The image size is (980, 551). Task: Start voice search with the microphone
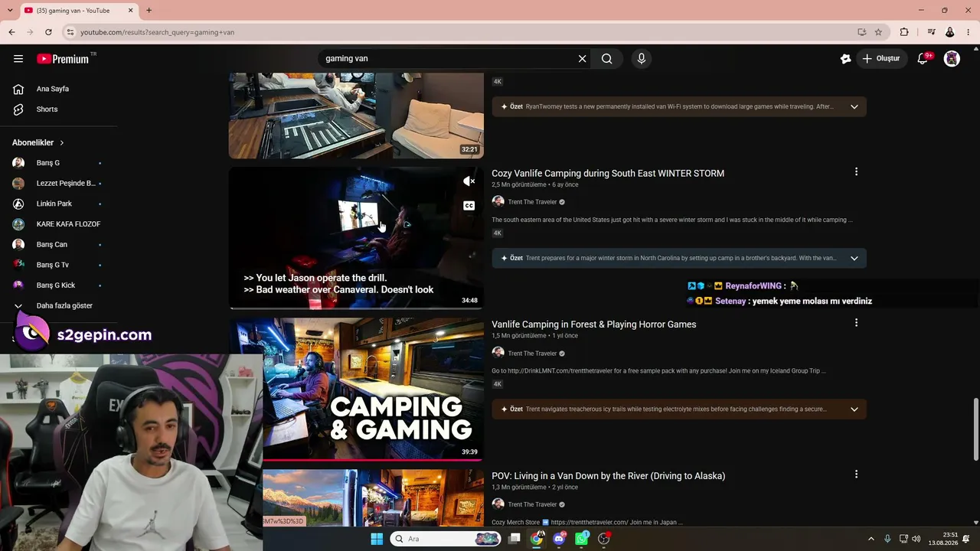(x=642, y=59)
